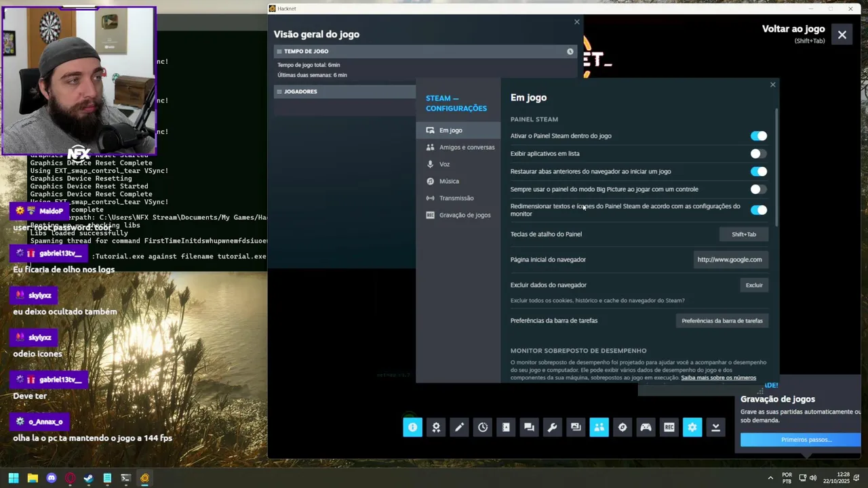
Task: Open the terminal icon in taskbar
Action: pyautogui.click(x=125, y=478)
